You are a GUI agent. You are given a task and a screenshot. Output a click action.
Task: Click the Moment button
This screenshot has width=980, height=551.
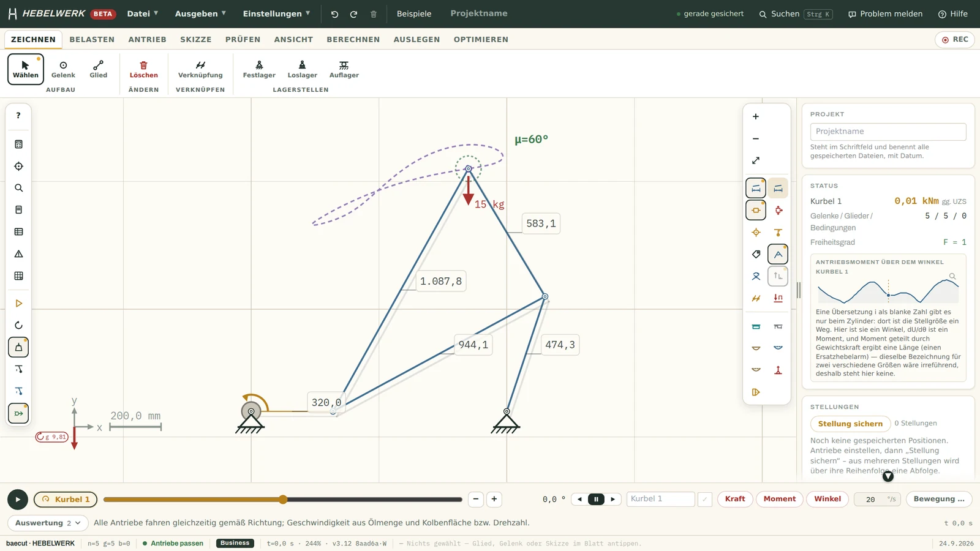coord(779,499)
